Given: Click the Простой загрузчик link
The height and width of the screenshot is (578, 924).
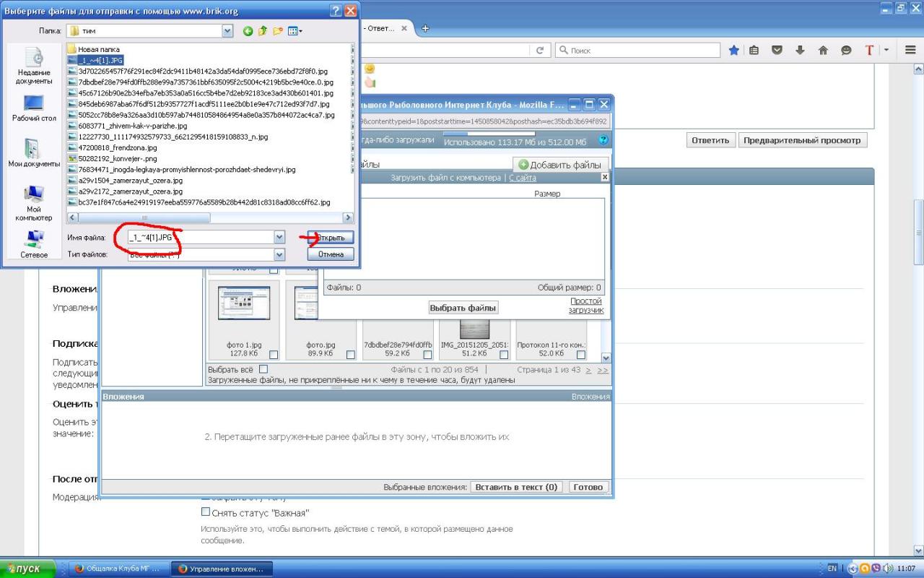Looking at the screenshot, I should coord(585,306).
